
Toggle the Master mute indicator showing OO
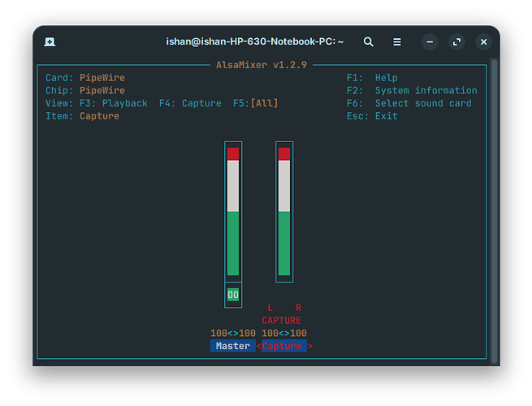pos(233,295)
